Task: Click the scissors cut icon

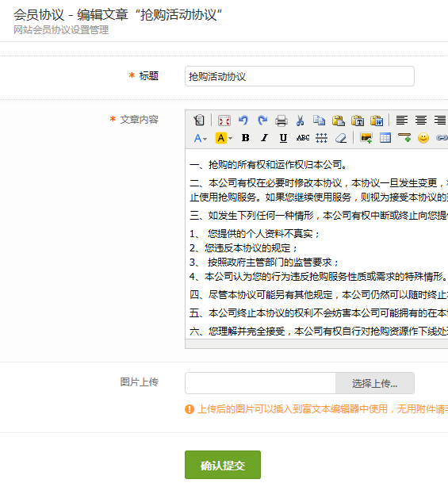Action: coord(301,121)
